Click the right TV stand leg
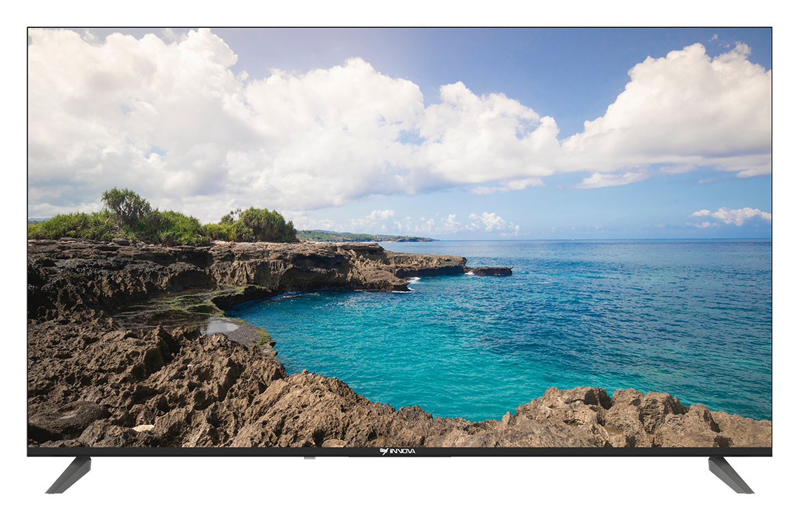812x516 pixels. click(730, 474)
